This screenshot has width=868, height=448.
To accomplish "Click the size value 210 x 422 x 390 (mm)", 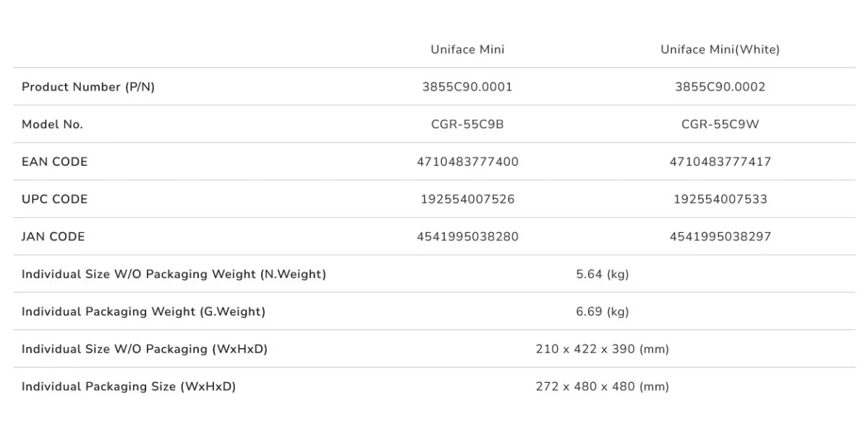I will (x=603, y=349).
